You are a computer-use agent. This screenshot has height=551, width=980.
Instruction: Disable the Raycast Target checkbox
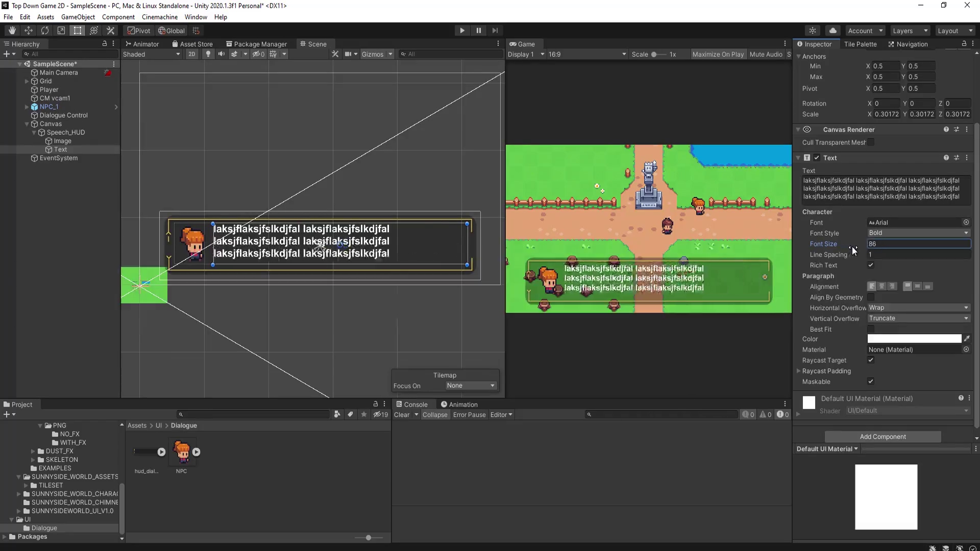[871, 360]
